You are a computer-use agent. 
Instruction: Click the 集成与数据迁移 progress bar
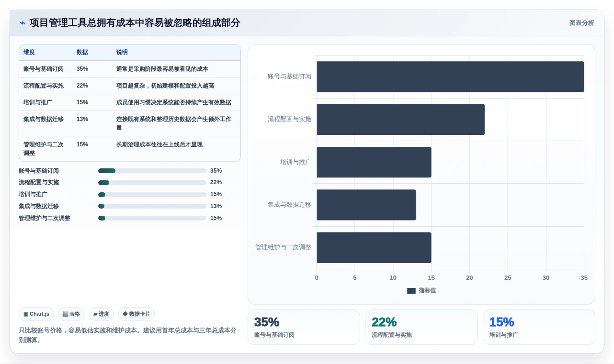[x=152, y=206]
